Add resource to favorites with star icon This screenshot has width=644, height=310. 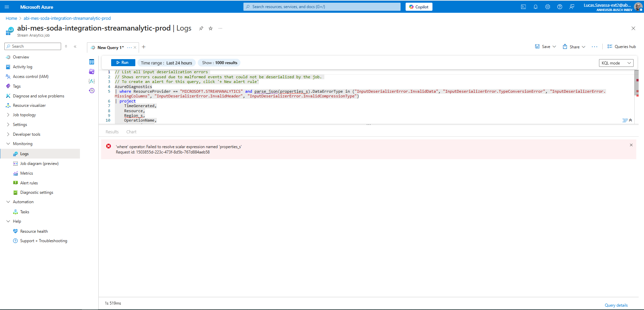tap(211, 29)
